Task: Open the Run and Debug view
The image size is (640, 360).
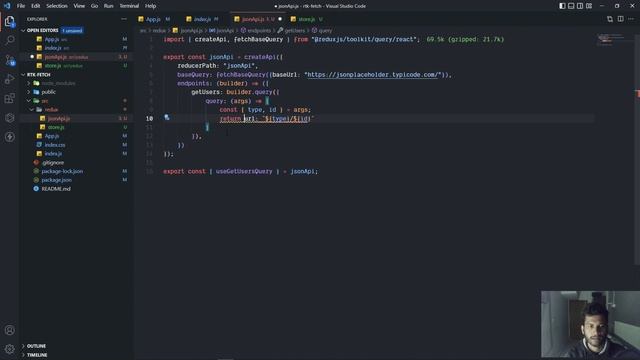Action: (x=9, y=79)
